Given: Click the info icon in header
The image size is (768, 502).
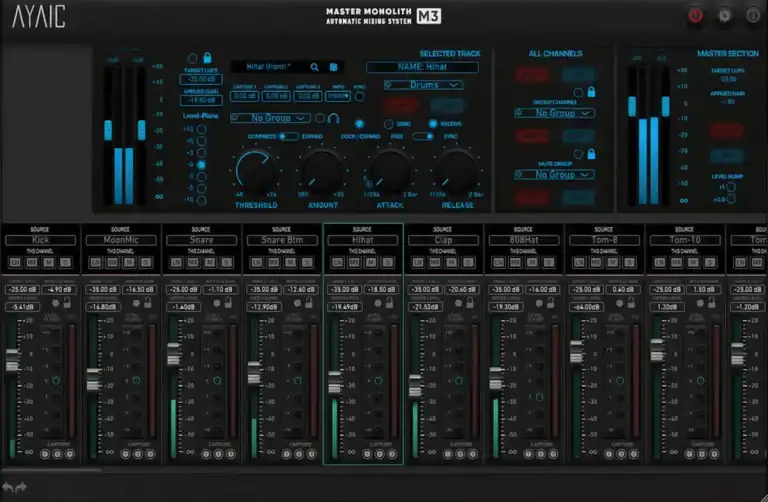Looking at the screenshot, I should [753, 16].
